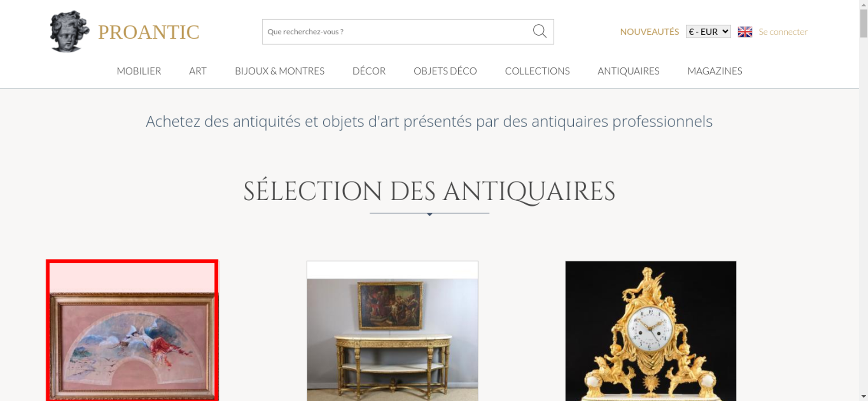
Task: Click the British flag language icon
Action: [x=745, y=32]
